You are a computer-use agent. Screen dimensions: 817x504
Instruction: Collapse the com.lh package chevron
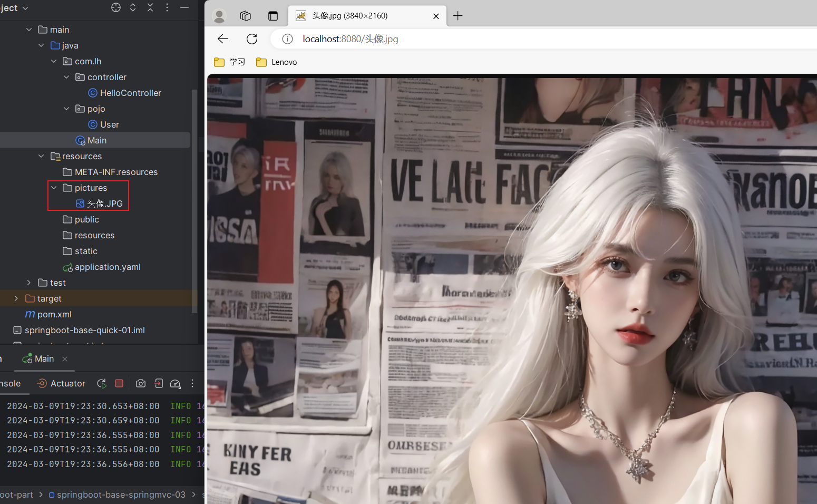coord(54,61)
